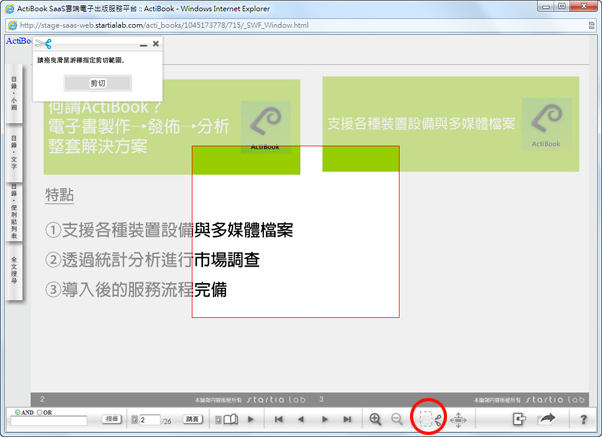The image size is (602, 437).
Task: Select the AND search radio button
Action: [17, 412]
